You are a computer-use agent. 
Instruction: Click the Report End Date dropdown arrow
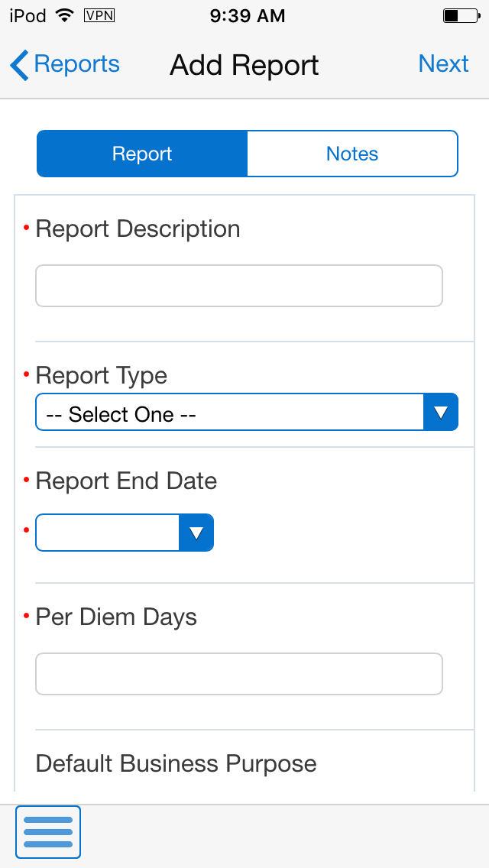coord(196,533)
